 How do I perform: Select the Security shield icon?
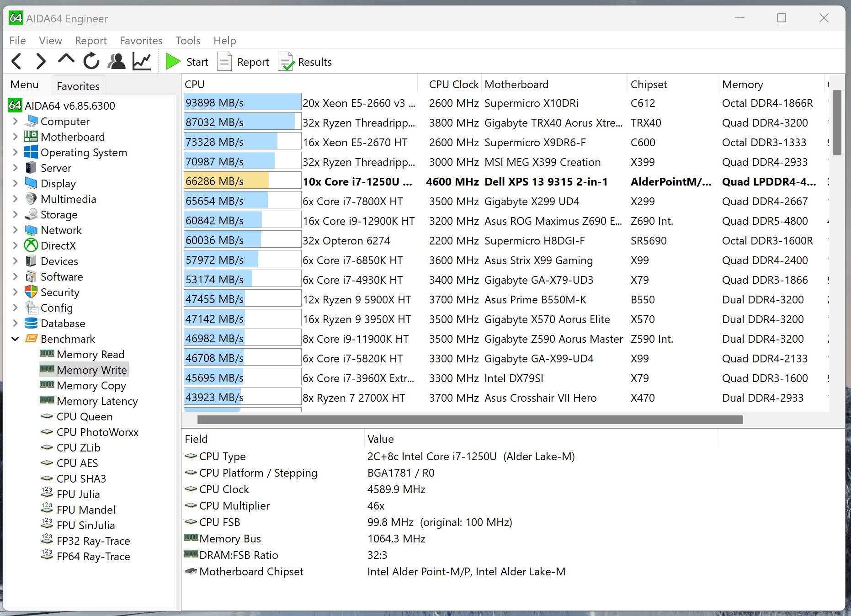(x=31, y=292)
